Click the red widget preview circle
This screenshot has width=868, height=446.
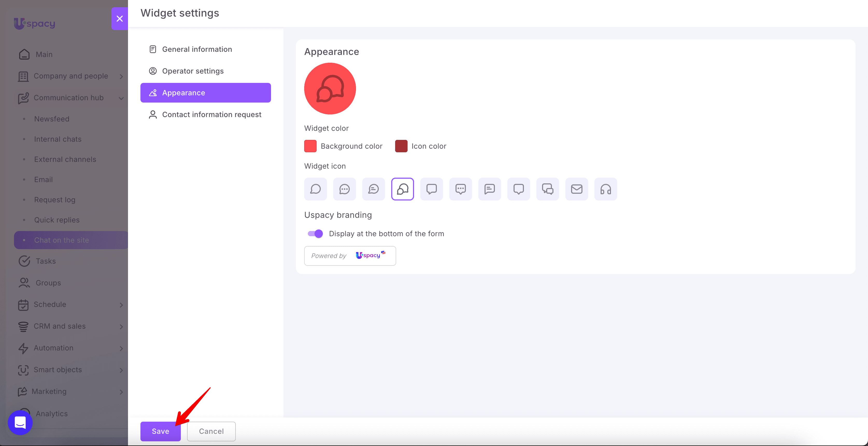330,89
